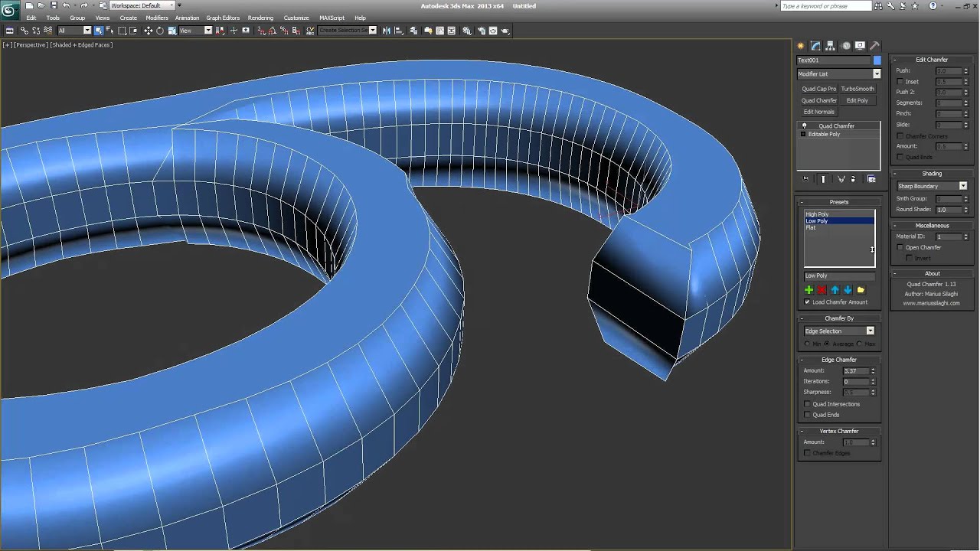Image resolution: width=980 pixels, height=551 pixels.
Task: Open the Rendering menu
Action: point(260,18)
